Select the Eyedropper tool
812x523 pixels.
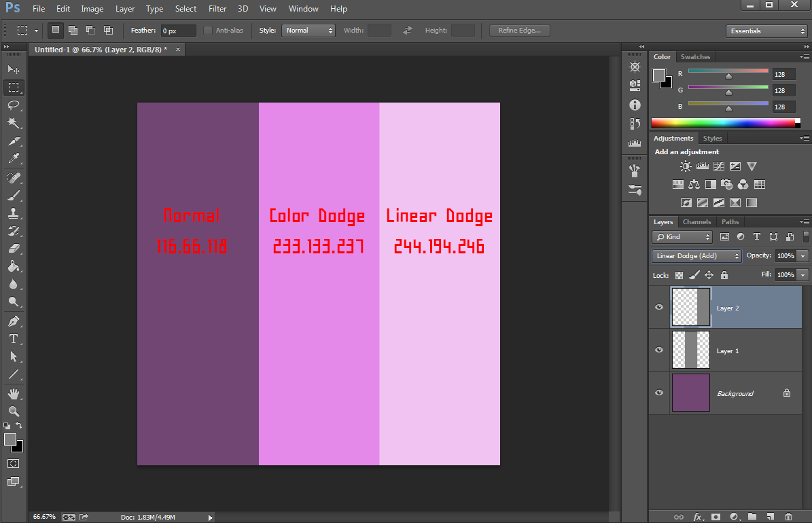click(14, 159)
